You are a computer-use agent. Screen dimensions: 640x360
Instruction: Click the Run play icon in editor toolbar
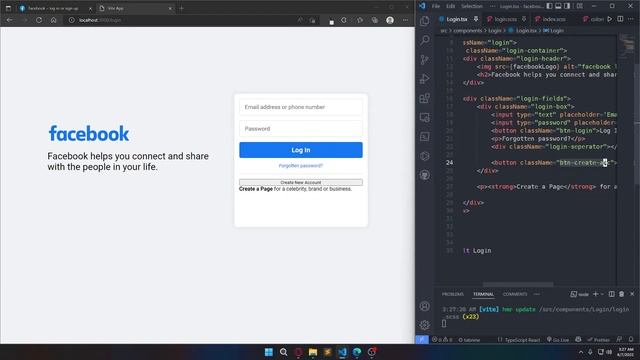tap(609, 19)
